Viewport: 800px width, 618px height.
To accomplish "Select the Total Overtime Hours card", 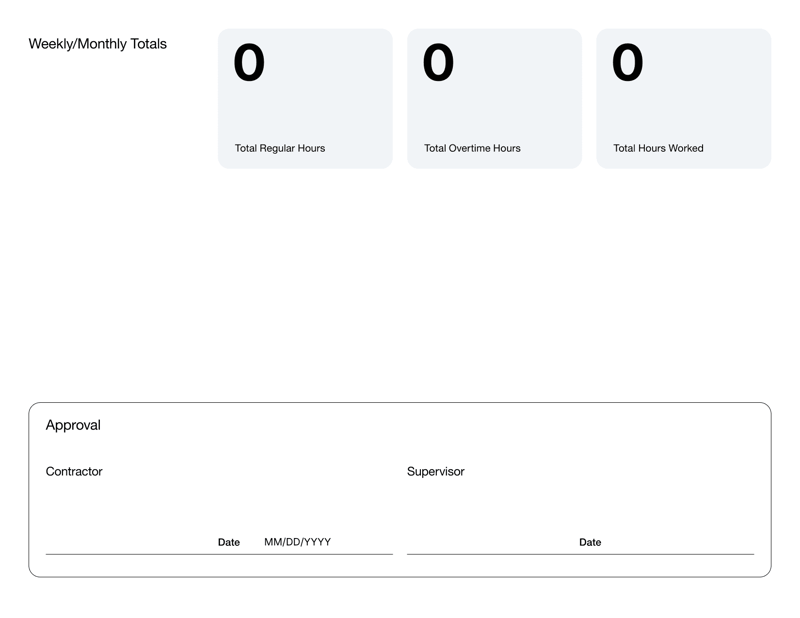I will [x=494, y=98].
